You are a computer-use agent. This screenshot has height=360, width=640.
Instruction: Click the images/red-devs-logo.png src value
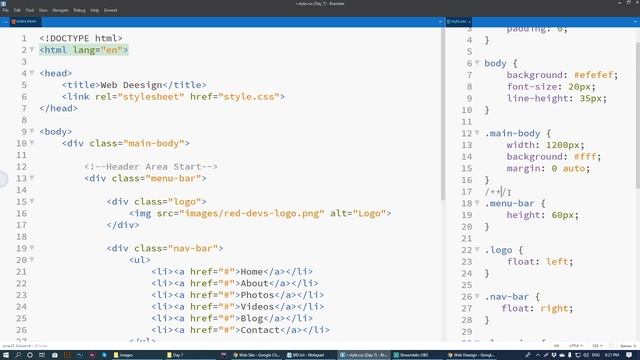pos(251,213)
